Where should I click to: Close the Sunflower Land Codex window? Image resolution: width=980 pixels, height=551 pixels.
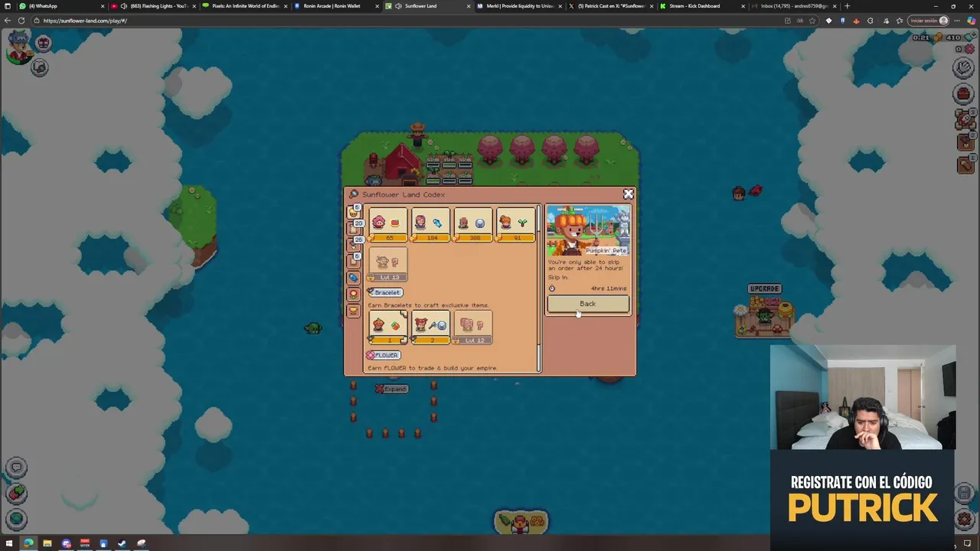coord(629,194)
